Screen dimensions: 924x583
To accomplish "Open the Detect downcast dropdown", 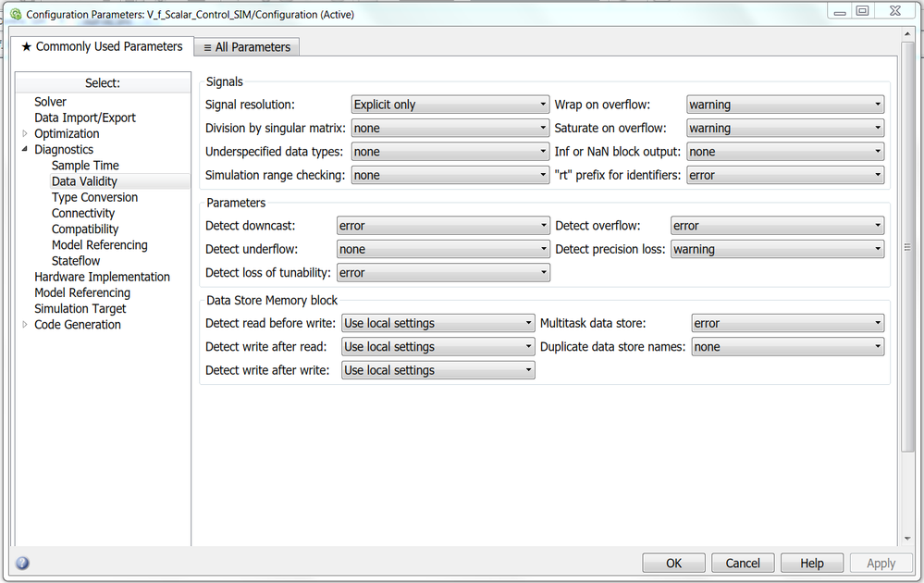I will [x=443, y=226].
